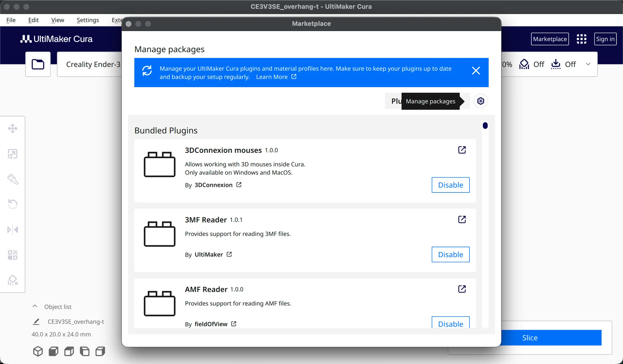Open the 3DConnexion author link
Image resolution: width=623 pixels, height=364 pixels.
coord(218,185)
